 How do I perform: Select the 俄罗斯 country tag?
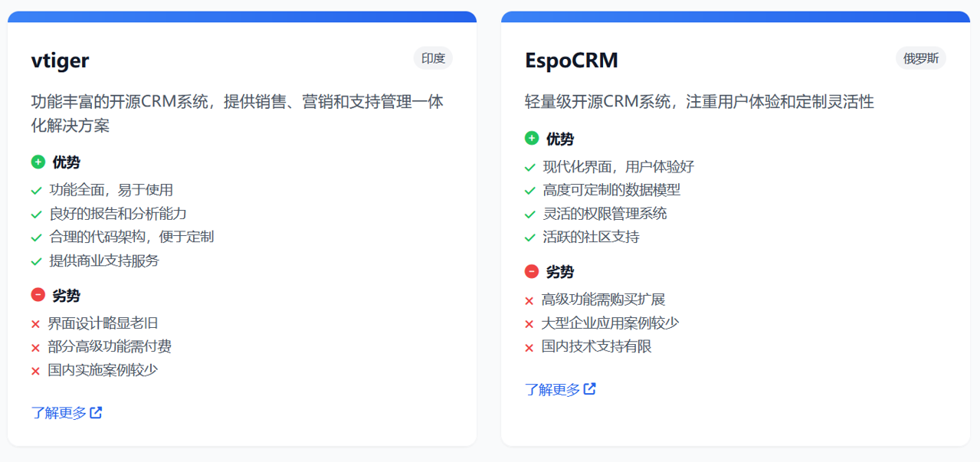click(x=920, y=58)
